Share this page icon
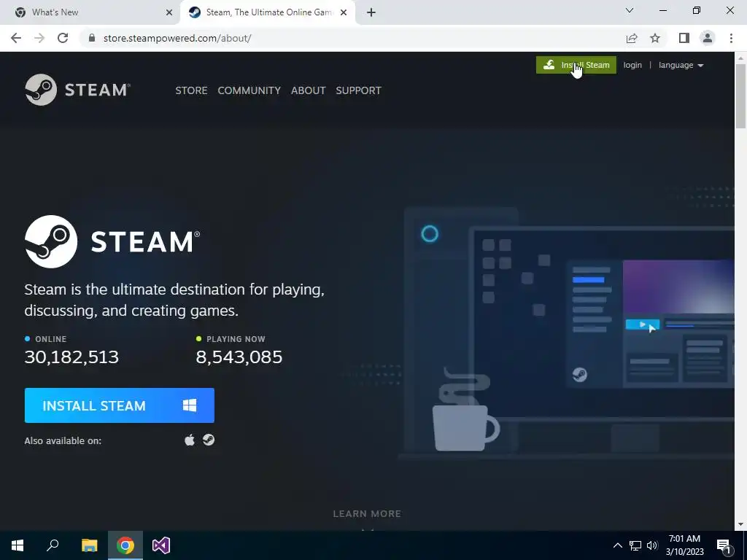747x560 pixels. coord(632,38)
